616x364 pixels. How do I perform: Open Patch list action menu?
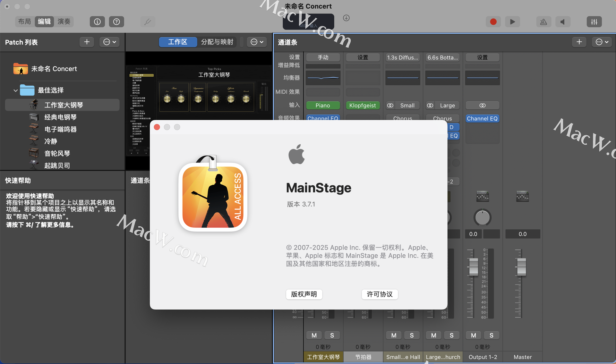pyautogui.click(x=109, y=42)
